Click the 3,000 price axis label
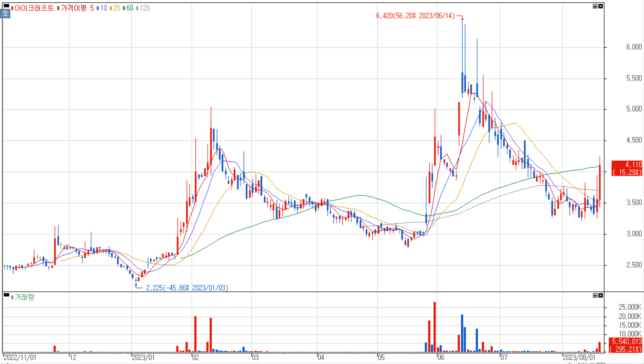 tap(634, 234)
